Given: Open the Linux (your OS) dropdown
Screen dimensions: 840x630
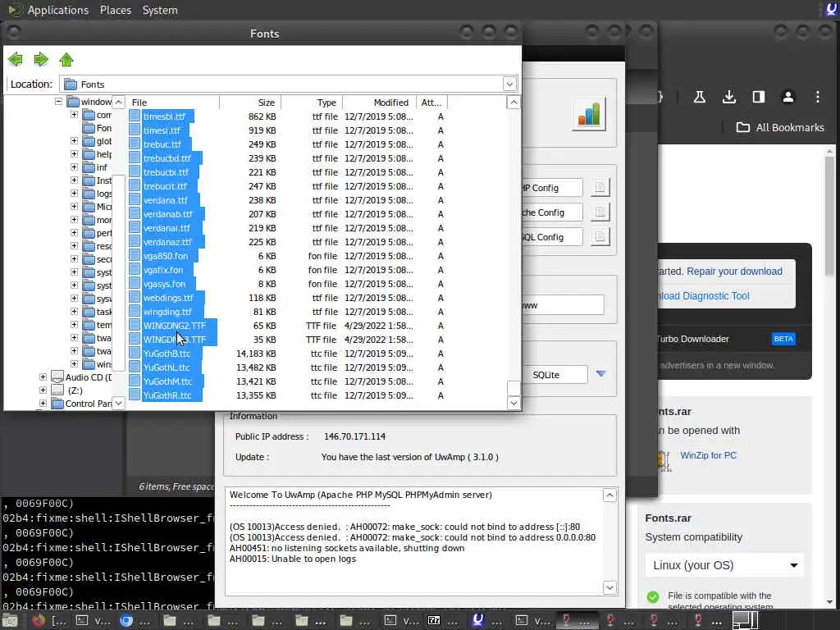Looking at the screenshot, I should pos(725,565).
